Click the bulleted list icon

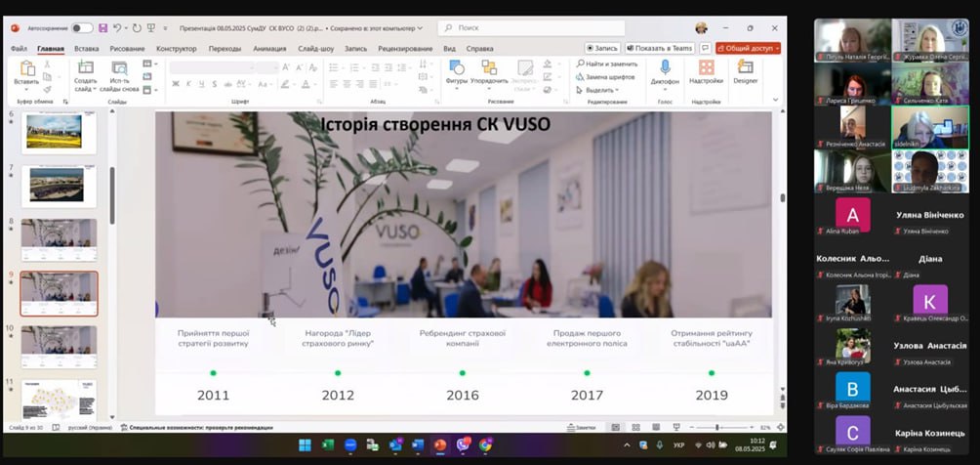point(335,67)
